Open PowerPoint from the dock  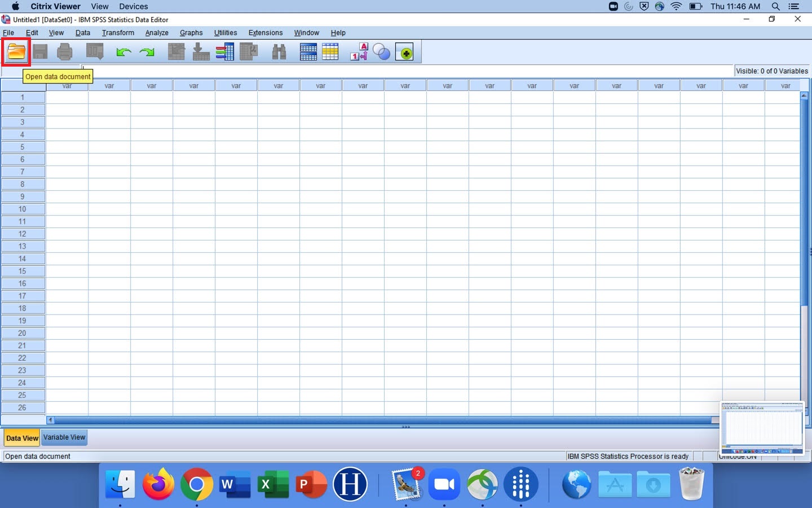coord(311,484)
